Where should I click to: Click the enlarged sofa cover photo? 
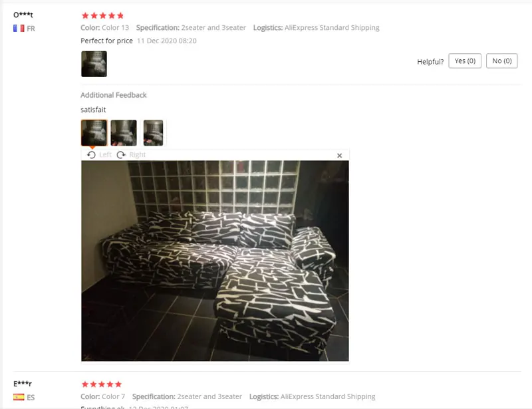pyautogui.click(x=215, y=261)
